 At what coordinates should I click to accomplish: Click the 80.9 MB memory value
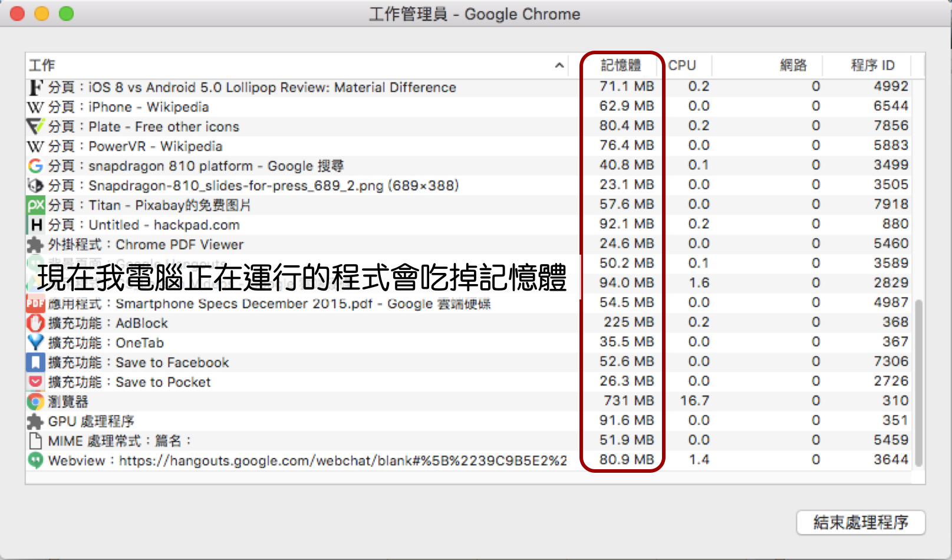point(627,460)
